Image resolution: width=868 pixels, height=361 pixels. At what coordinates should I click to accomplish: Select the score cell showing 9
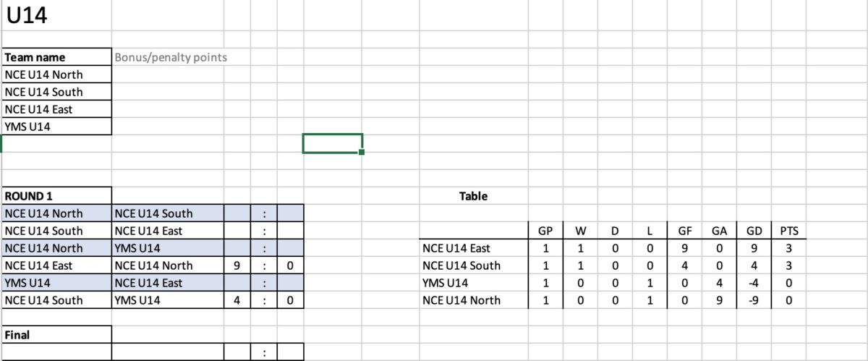[x=237, y=266]
